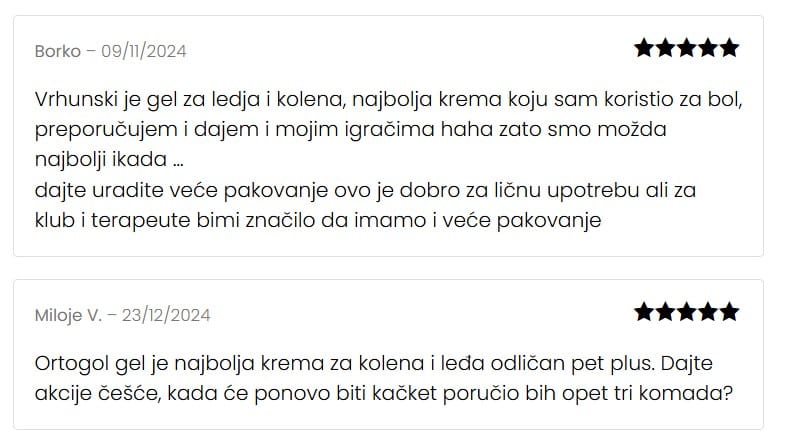This screenshot has height=439, width=792.
Task: Click the fifth star in Miloje V.'s rating
Action: (x=729, y=312)
